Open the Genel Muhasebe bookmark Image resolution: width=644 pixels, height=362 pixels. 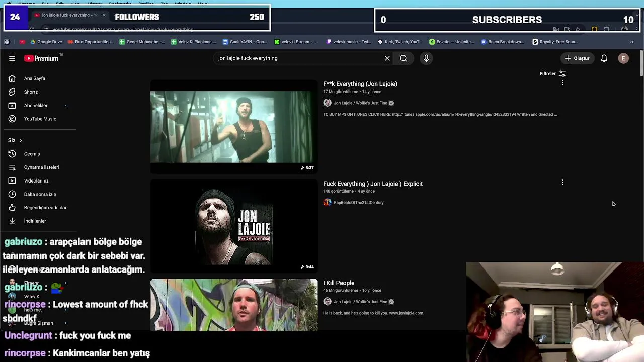[x=142, y=42]
